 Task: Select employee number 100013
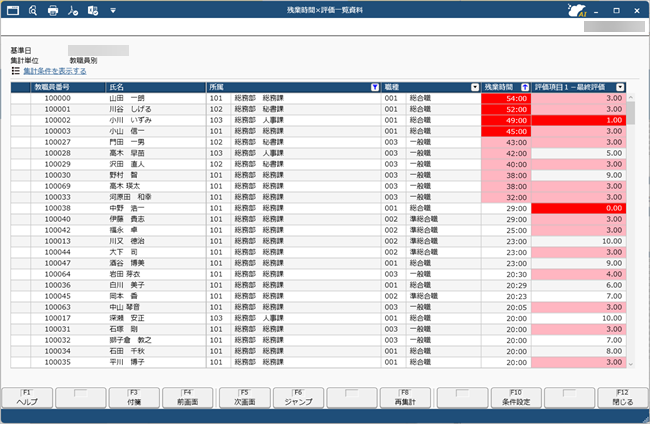coord(58,241)
